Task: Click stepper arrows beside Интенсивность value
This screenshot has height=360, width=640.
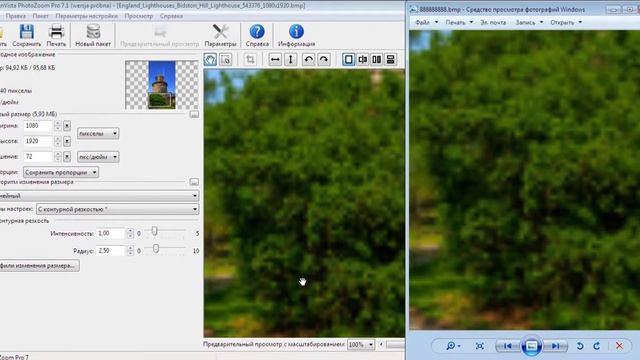Action: [130, 233]
